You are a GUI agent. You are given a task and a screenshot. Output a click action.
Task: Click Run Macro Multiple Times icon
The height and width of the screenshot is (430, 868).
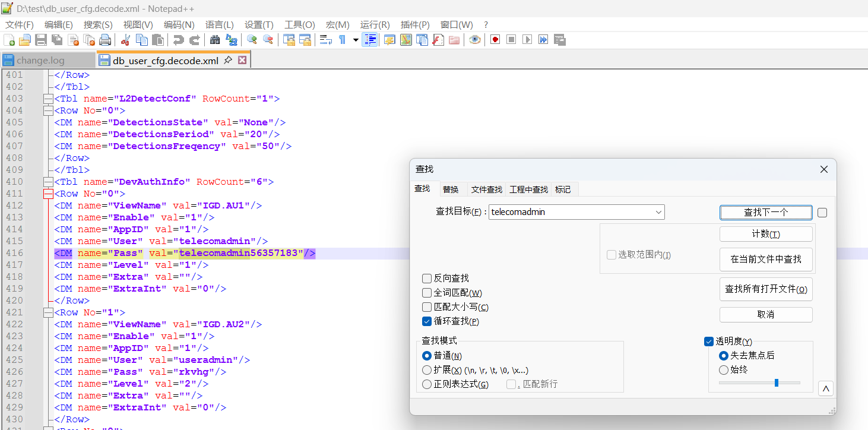(543, 40)
